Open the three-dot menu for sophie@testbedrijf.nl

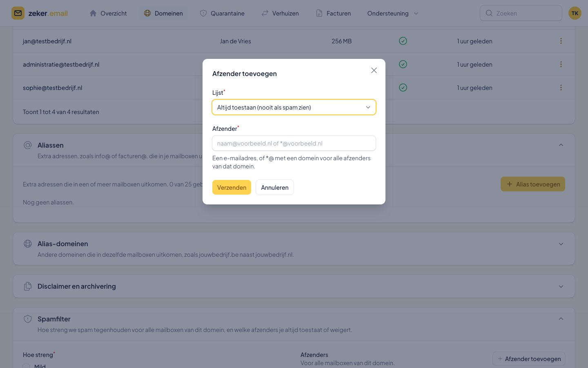(x=561, y=88)
